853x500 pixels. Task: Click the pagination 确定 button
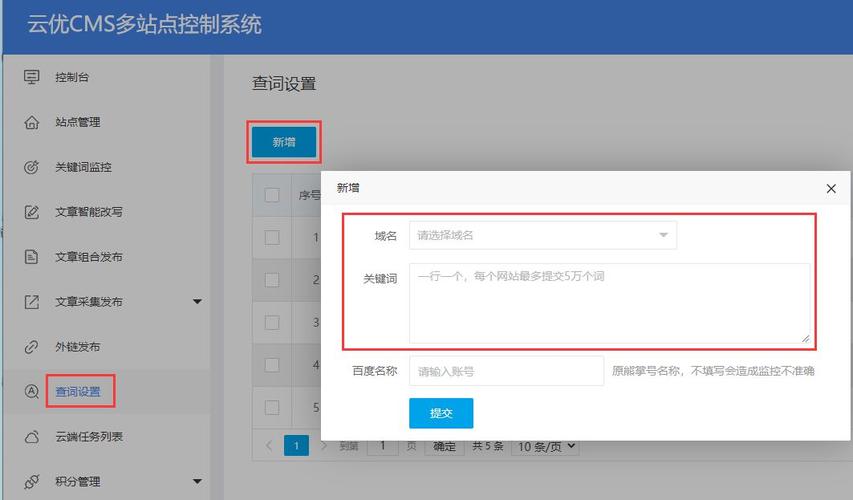(x=444, y=447)
